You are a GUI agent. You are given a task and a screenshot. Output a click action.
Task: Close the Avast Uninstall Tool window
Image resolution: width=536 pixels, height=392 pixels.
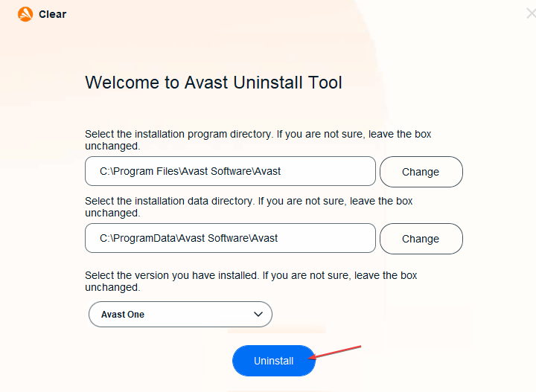(532, 13)
